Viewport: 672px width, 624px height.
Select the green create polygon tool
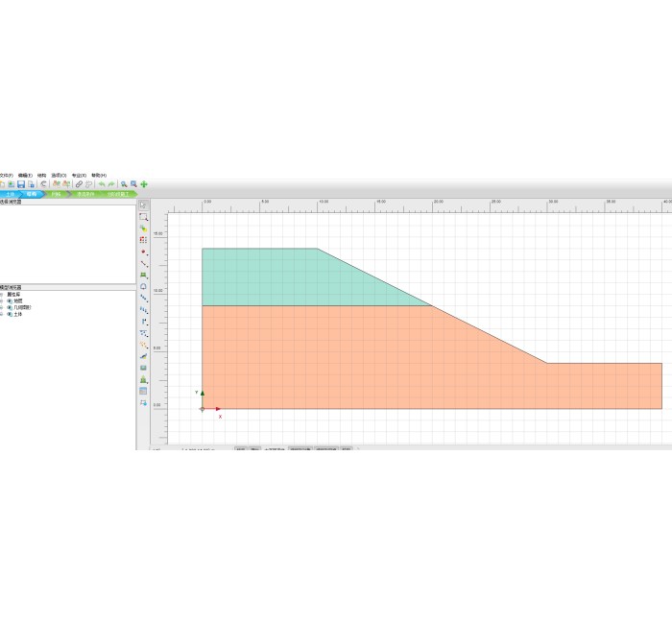(x=143, y=276)
